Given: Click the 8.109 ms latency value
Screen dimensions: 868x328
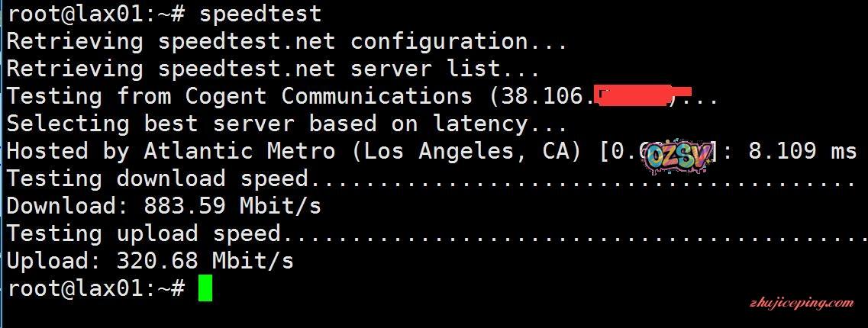Looking at the screenshot, I should (802, 151).
